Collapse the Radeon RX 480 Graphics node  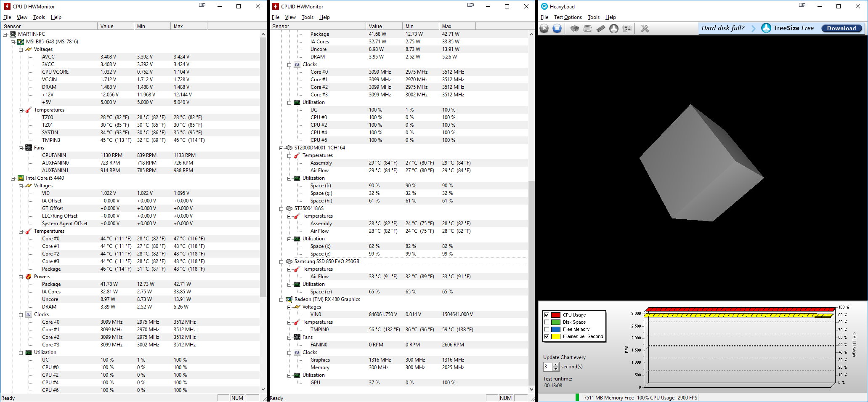[x=281, y=300]
